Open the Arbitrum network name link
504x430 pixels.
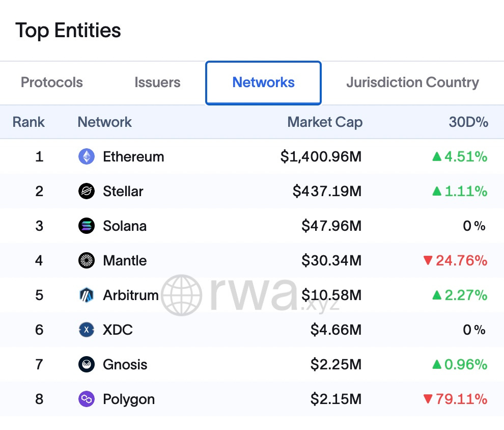(x=131, y=295)
